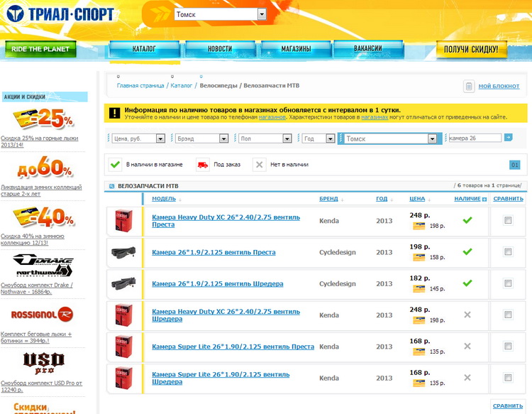Click discount card icon under 248 р. Преста
Screen dimensions: 532x414
click(419, 226)
